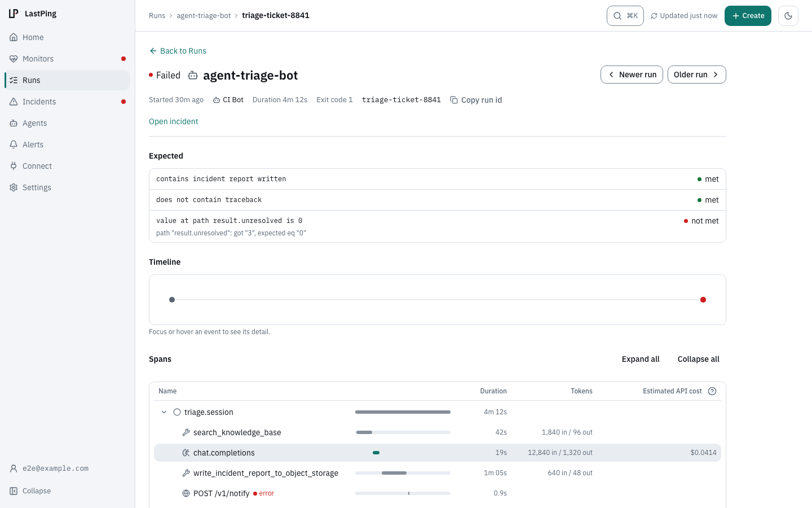The image size is (812, 508).
Task: Click the chat.completions duration bar
Action: point(376,453)
